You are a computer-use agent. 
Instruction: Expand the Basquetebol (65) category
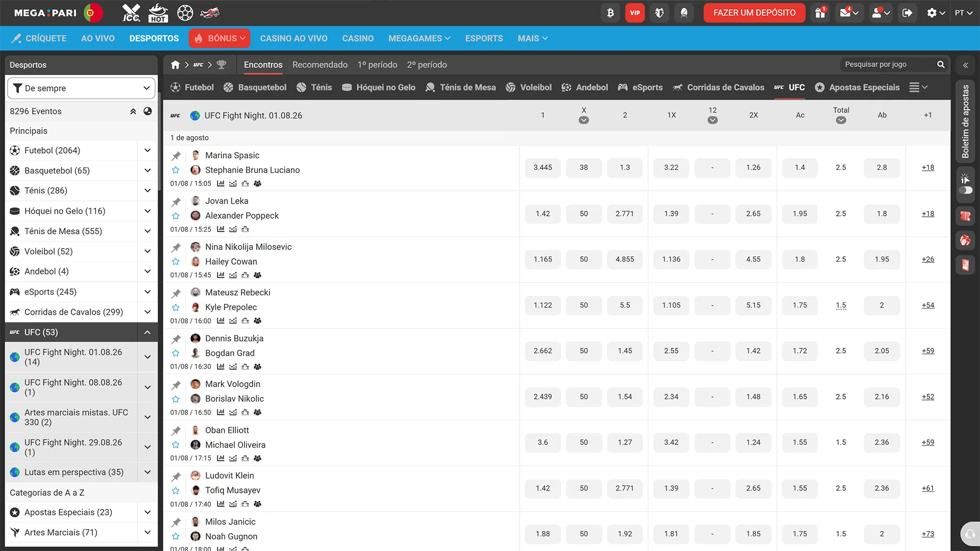147,170
